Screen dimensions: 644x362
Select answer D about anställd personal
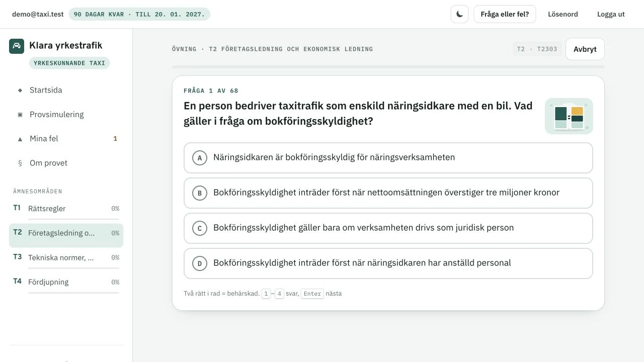pyautogui.click(x=388, y=263)
